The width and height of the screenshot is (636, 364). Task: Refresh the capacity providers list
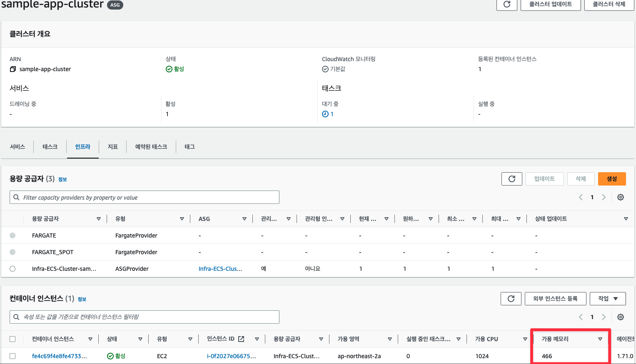[512, 179]
